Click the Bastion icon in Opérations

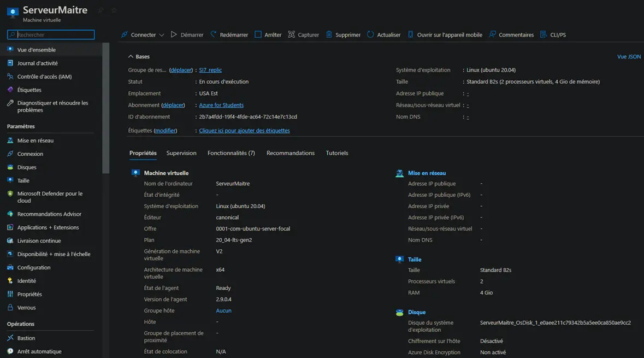coord(10,338)
